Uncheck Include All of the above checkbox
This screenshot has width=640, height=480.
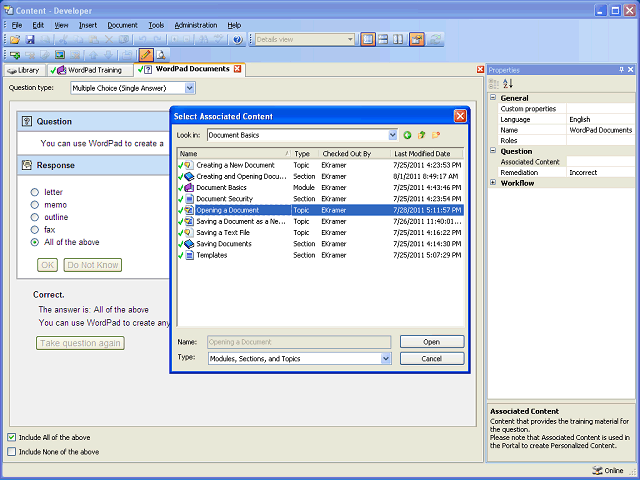[x=11, y=437]
